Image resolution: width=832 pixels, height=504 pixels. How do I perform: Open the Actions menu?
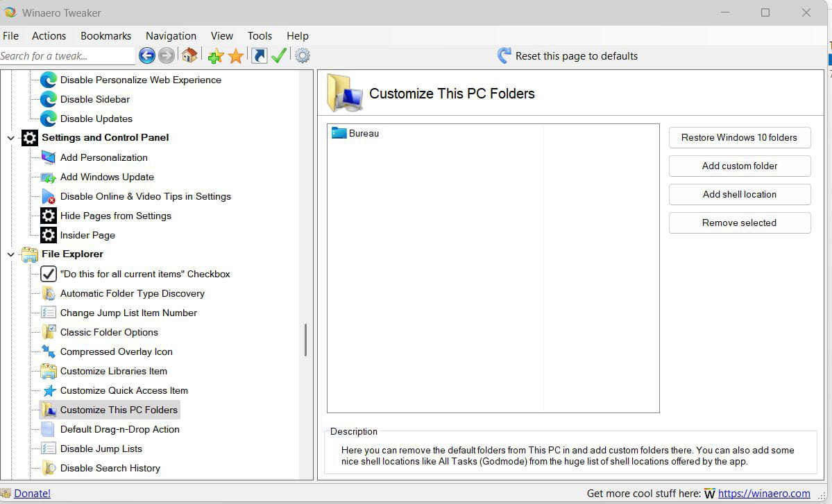pyautogui.click(x=49, y=35)
